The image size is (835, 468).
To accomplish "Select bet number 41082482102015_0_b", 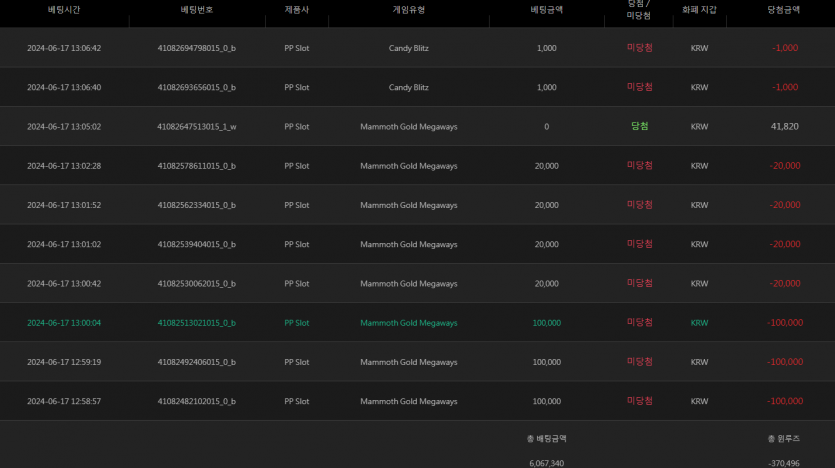I will [x=197, y=401].
